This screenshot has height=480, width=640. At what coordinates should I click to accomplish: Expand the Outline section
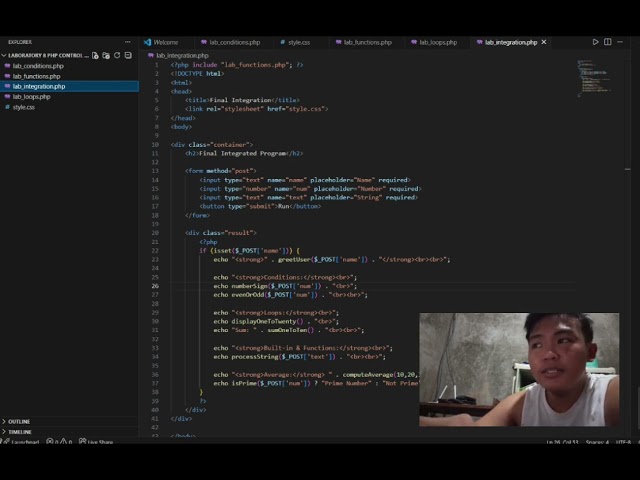20,421
